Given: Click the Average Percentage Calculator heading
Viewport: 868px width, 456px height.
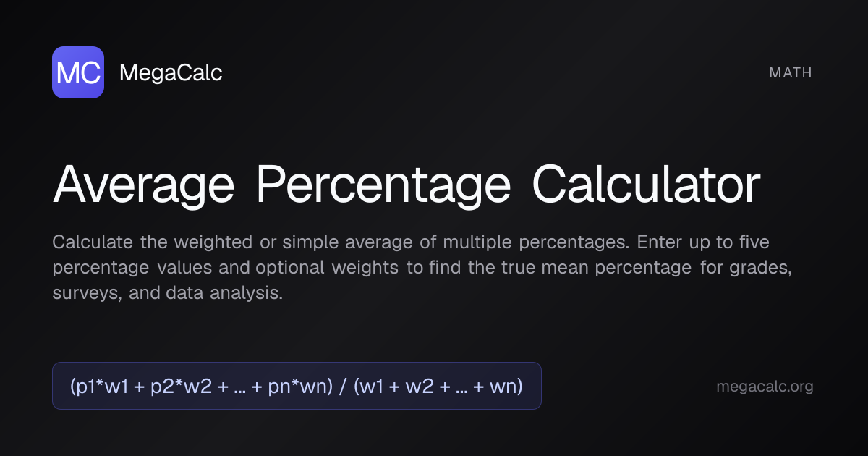Looking at the screenshot, I should click(406, 185).
